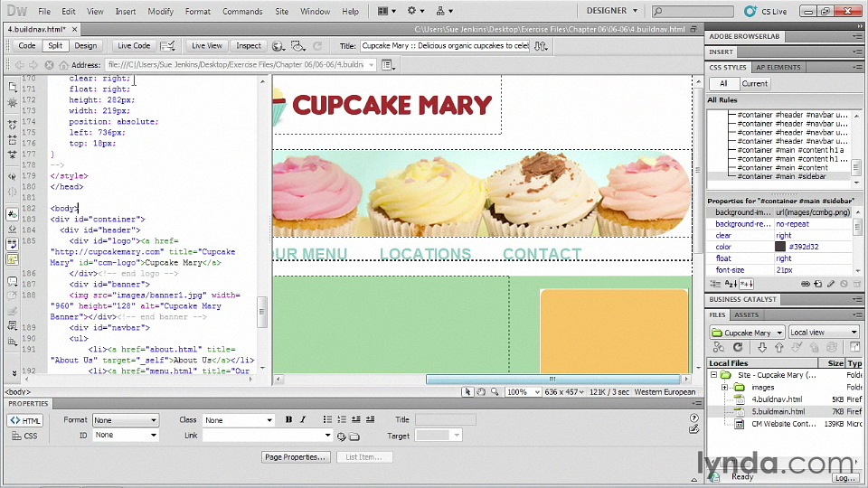Click Current button in CSS Styles panel
The width and height of the screenshot is (868, 488).
[754, 83]
